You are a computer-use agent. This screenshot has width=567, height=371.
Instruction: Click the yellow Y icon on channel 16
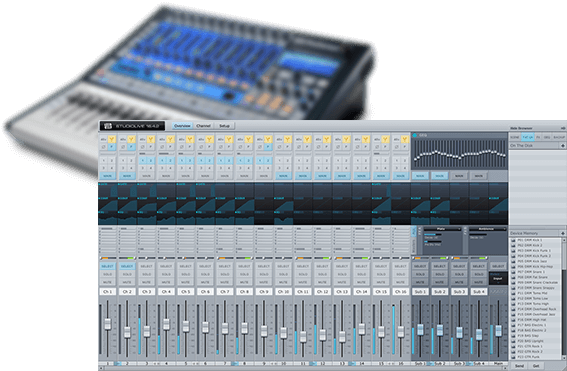pyautogui.click(x=405, y=139)
